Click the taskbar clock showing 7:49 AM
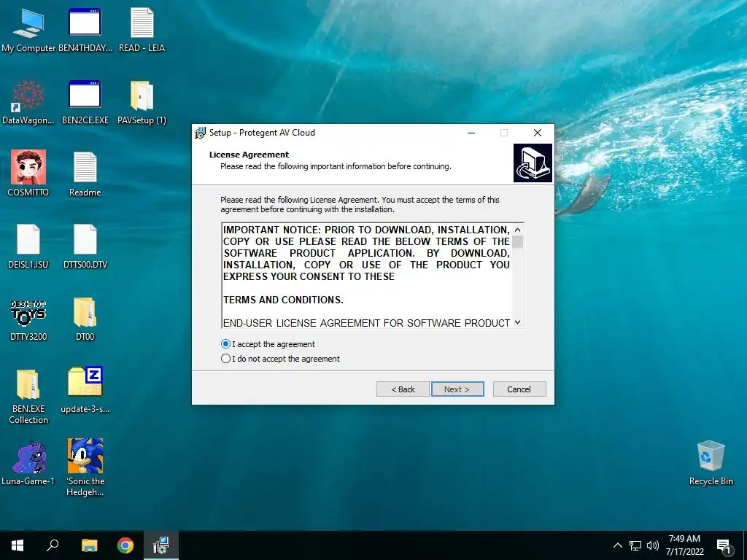The height and width of the screenshot is (560, 747). (x=684, y=545)
